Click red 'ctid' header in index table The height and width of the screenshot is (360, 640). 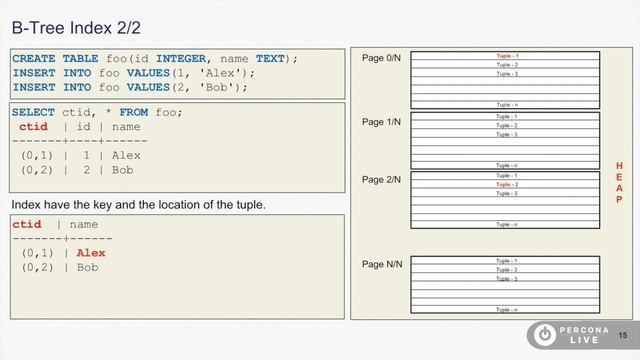(x=27, y=224)
